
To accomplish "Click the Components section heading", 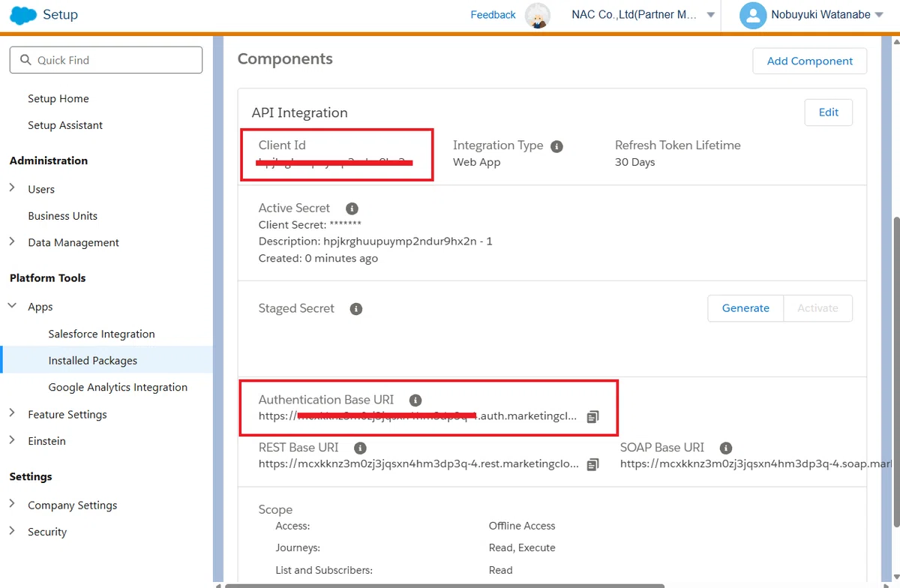I will click(285, 59).
